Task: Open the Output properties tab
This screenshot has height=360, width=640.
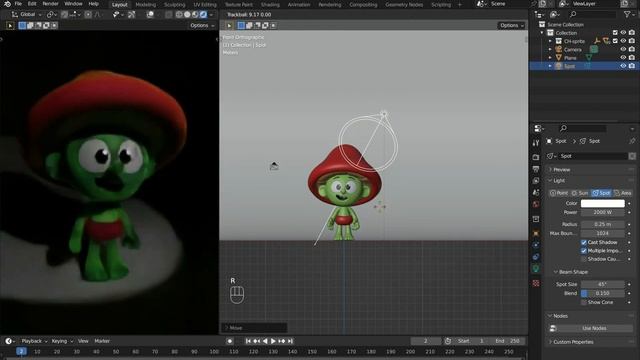Action: 536,169
